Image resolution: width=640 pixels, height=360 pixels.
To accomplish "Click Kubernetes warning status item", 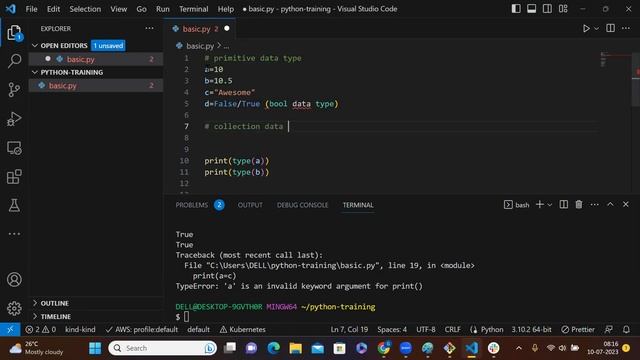I will click(242, 329).
